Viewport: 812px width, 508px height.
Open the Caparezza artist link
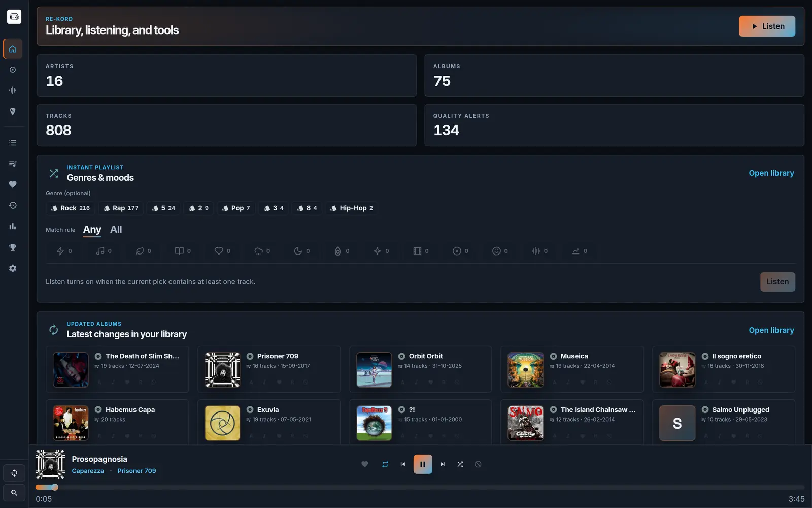tap(88, 471)
